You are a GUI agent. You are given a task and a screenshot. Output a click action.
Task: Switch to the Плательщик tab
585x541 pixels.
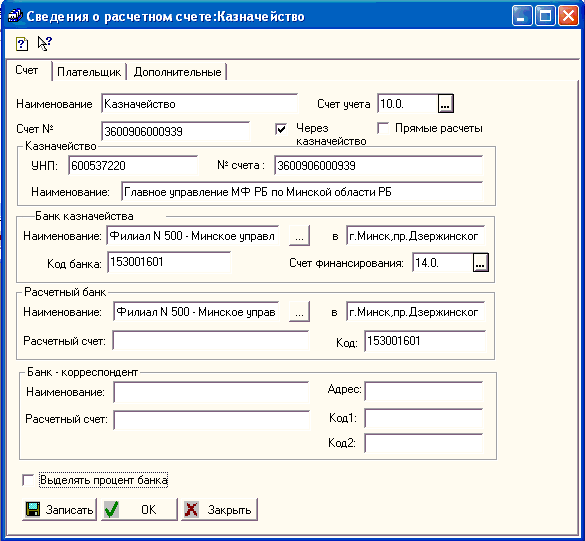click(89, 72)
